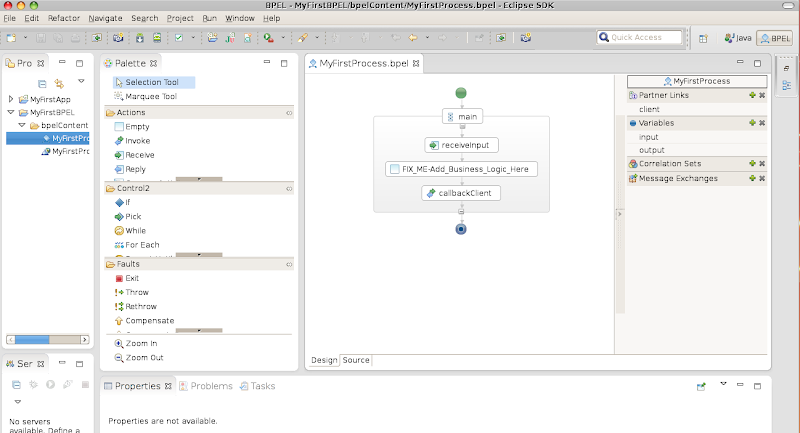Pick the For Each activity in Palette
800x433 pixels.
(x=137, y=245)
